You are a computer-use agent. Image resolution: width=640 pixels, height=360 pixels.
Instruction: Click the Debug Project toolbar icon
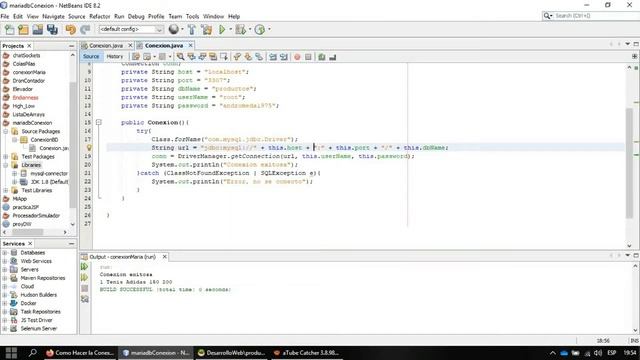241,29
